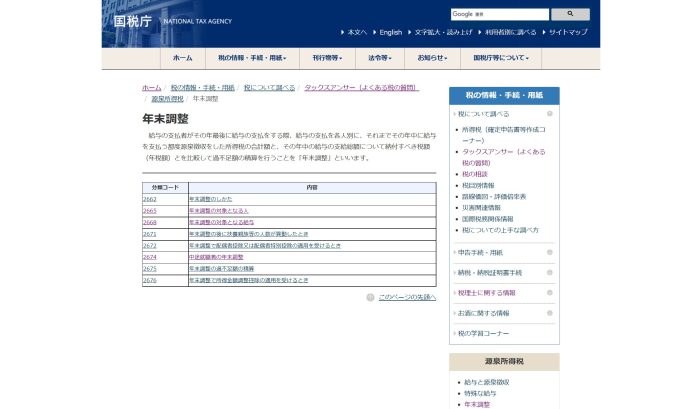The width and height of the screenshot is (700, 409).
Task: Open the 刊行物等 navigation dropdown
Action: coord(327,58)
